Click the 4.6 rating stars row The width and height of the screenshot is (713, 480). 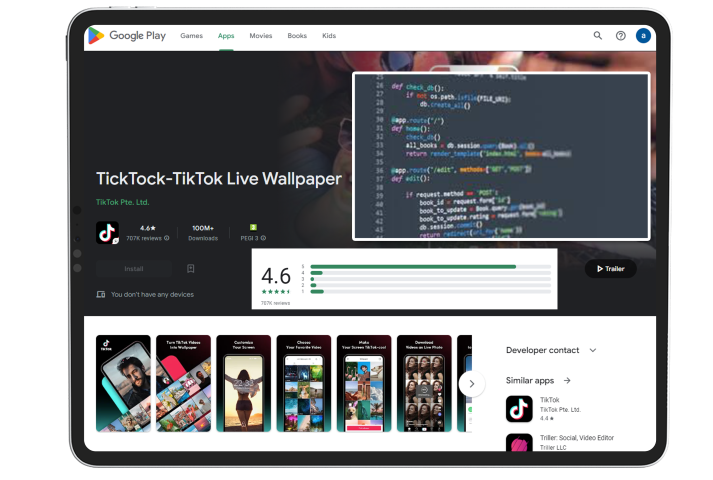276,292
